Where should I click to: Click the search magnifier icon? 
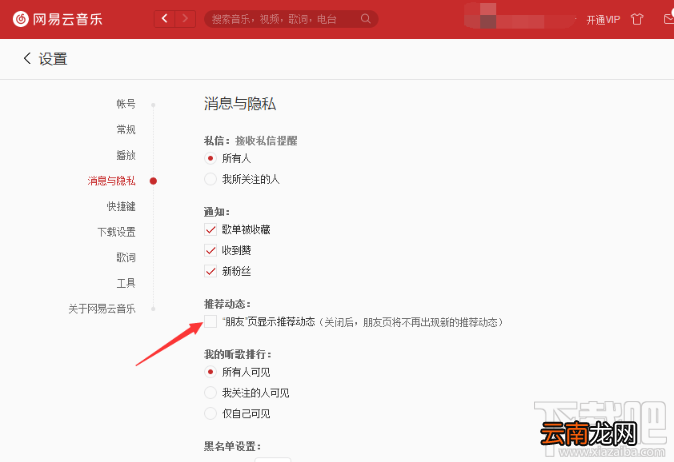366,19
